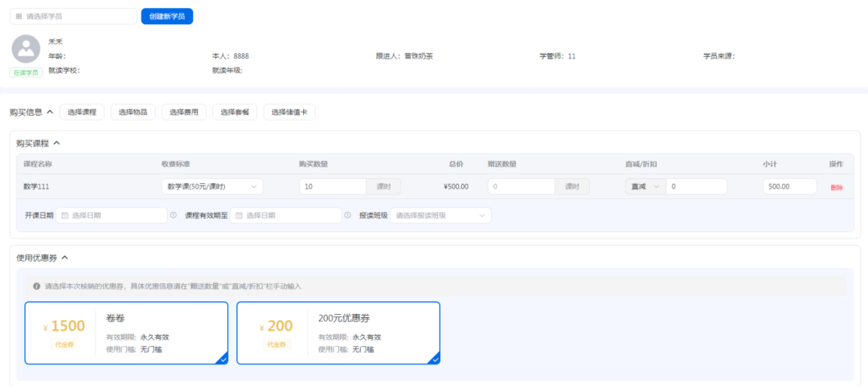This screenshot has height=387, width=868.
Task: Open the 直减 discount type dropdown
Action: 645,186
